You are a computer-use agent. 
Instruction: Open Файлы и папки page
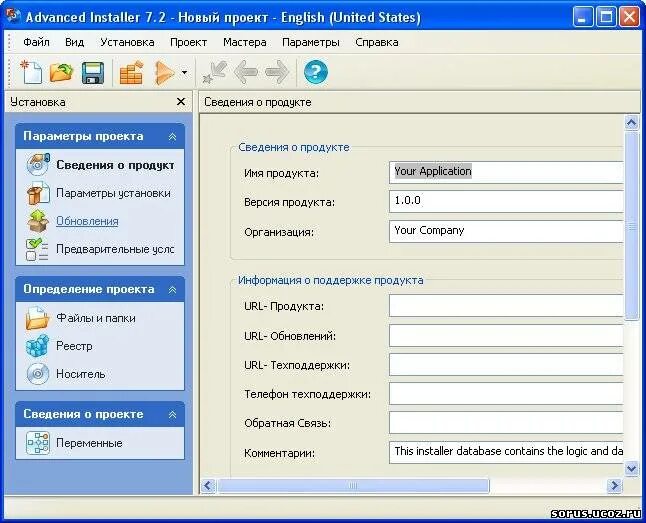(96, 318)
